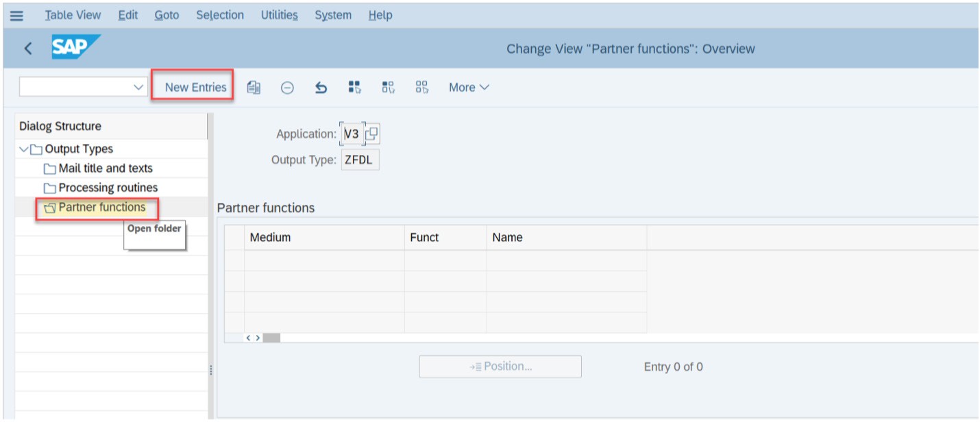Open the Utilities menu
The height and width of the screenshot is (422, 980).
(x=279, y=15)
